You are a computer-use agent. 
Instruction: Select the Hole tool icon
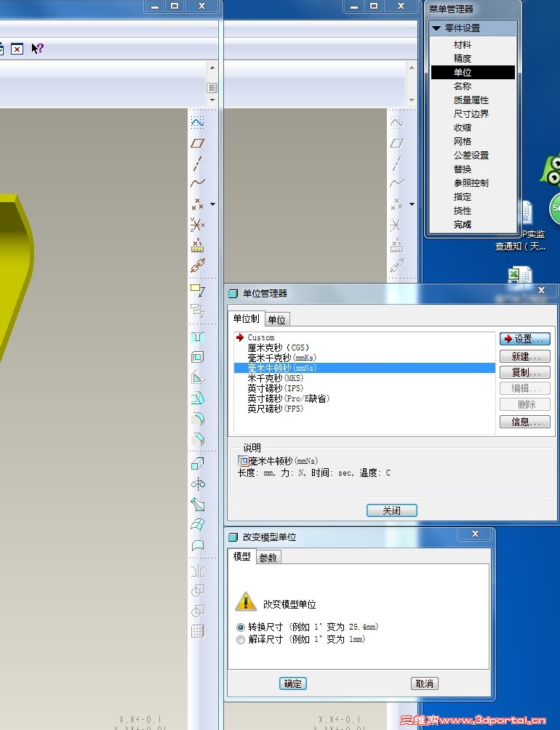[198, 337]
